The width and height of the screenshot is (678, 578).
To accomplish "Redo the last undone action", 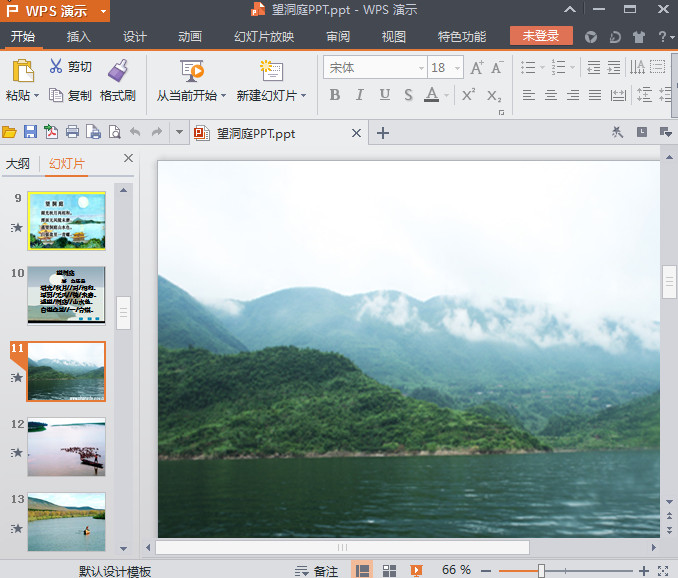I will coord(157,131).
